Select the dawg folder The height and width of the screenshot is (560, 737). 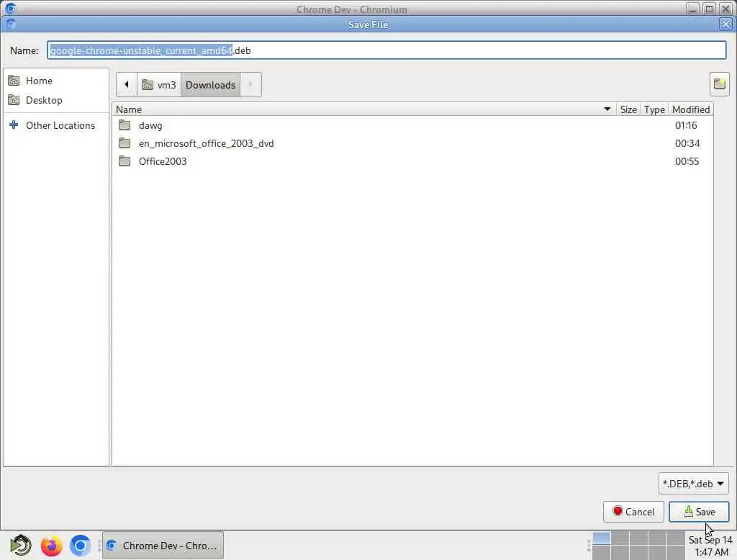[412, 125]
